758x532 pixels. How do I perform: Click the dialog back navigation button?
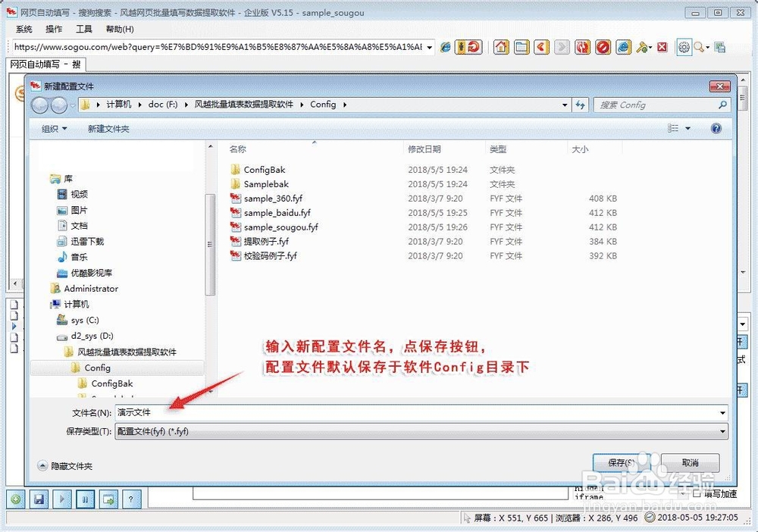click(40, 105)
